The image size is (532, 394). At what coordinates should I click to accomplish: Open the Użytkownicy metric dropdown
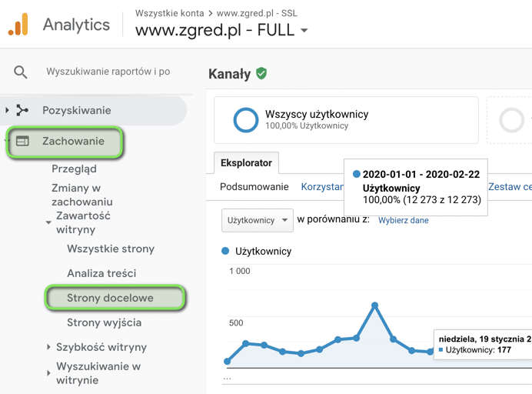click(257, 220)
